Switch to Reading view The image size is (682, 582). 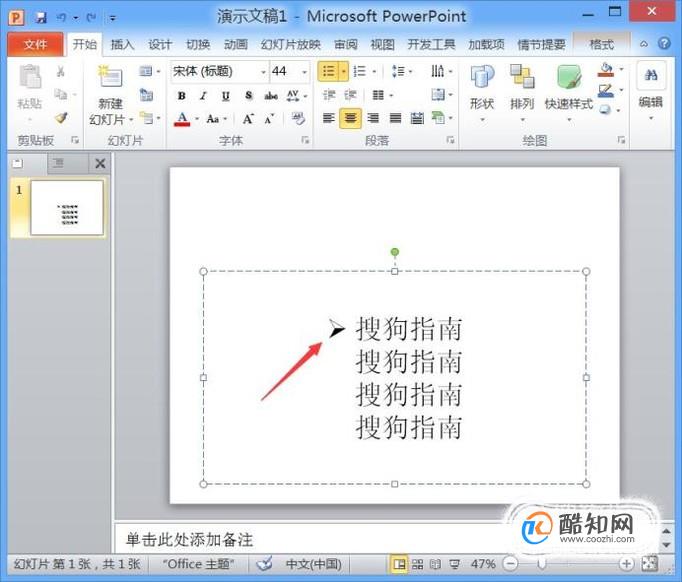pos(435,564)
